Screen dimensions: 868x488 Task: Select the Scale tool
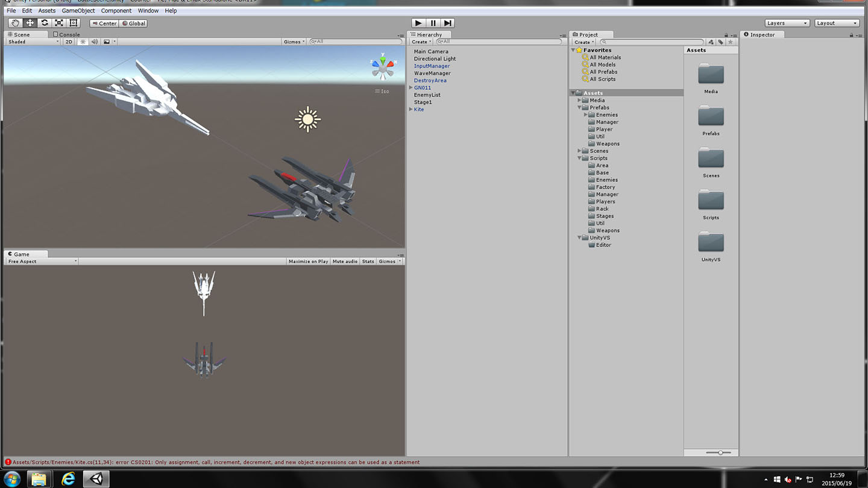tap(59, 23)
